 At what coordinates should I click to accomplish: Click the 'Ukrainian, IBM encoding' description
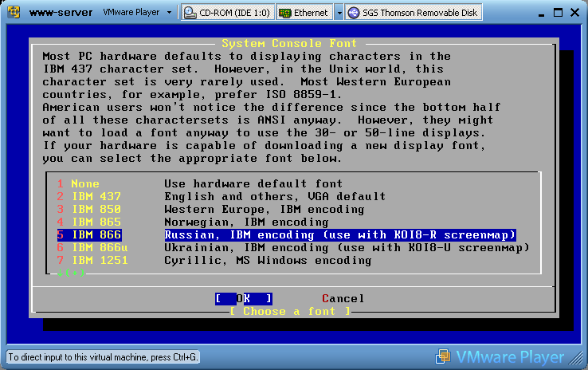point(347,248)
